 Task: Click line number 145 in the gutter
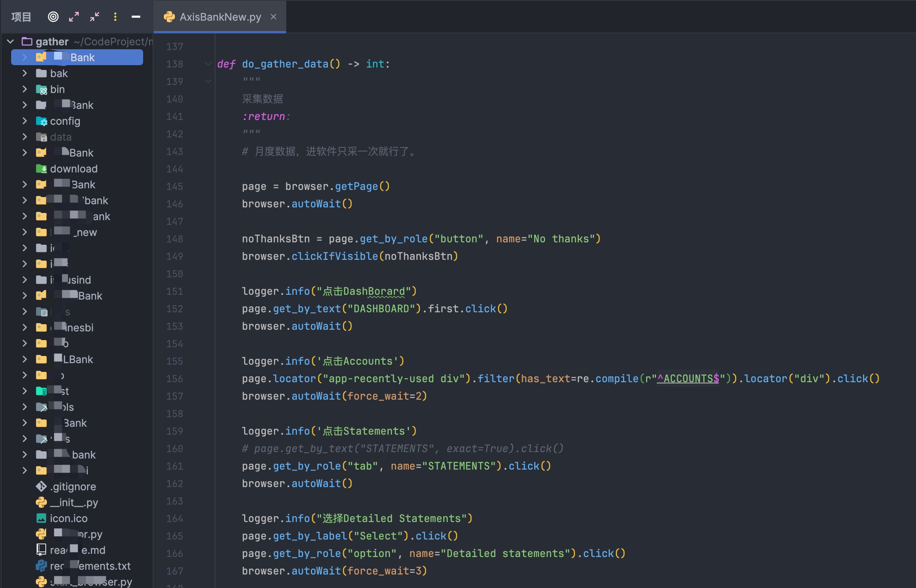(x=175, y=186)
